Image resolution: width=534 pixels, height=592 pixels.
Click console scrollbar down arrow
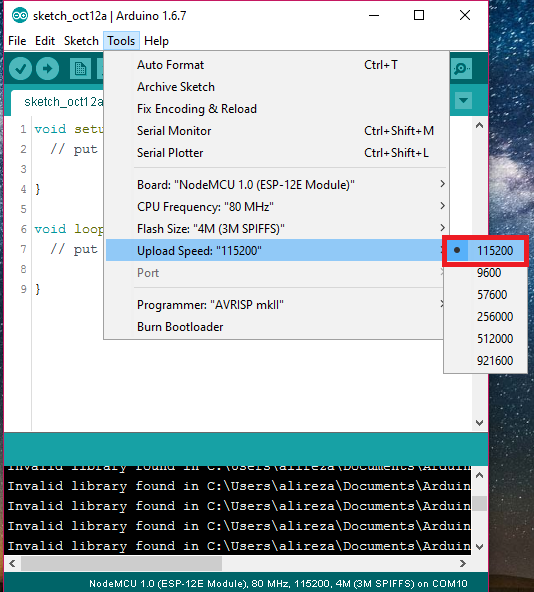tap(480, 547)
